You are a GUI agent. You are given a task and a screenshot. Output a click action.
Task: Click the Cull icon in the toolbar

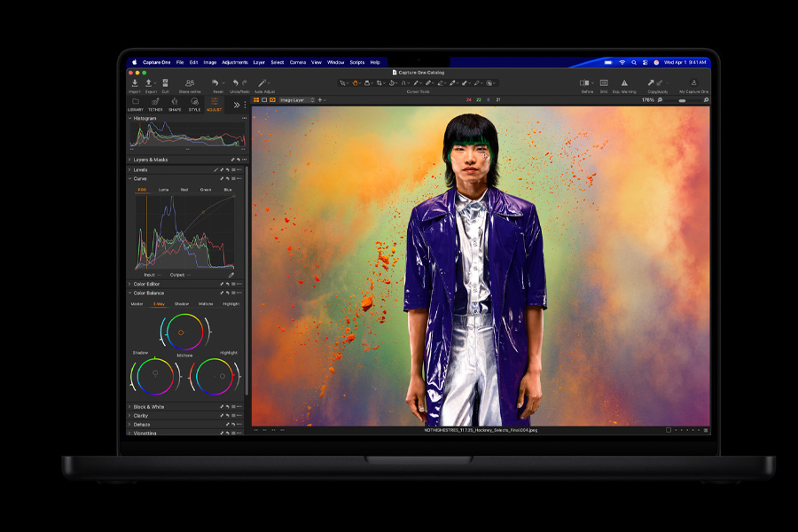coord(165,82)
